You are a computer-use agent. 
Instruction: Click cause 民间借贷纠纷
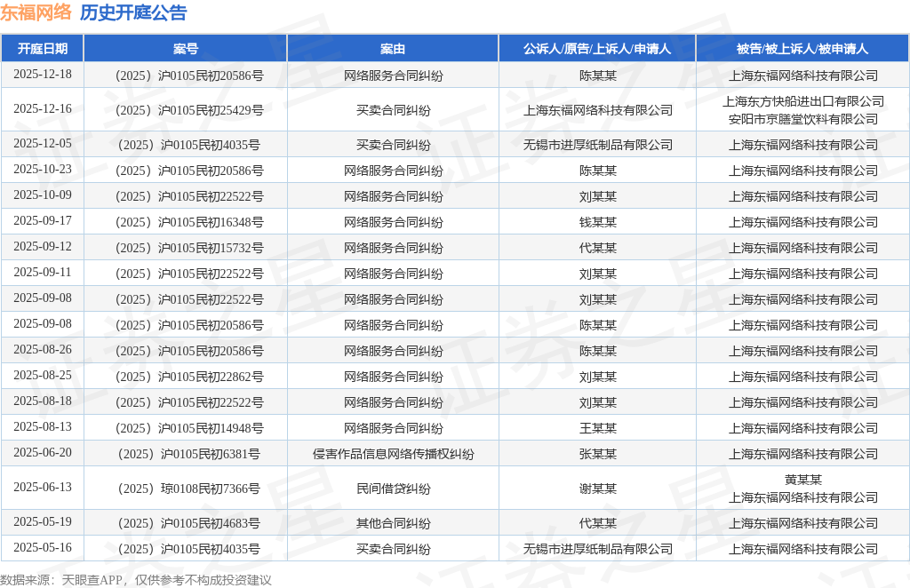393,489
